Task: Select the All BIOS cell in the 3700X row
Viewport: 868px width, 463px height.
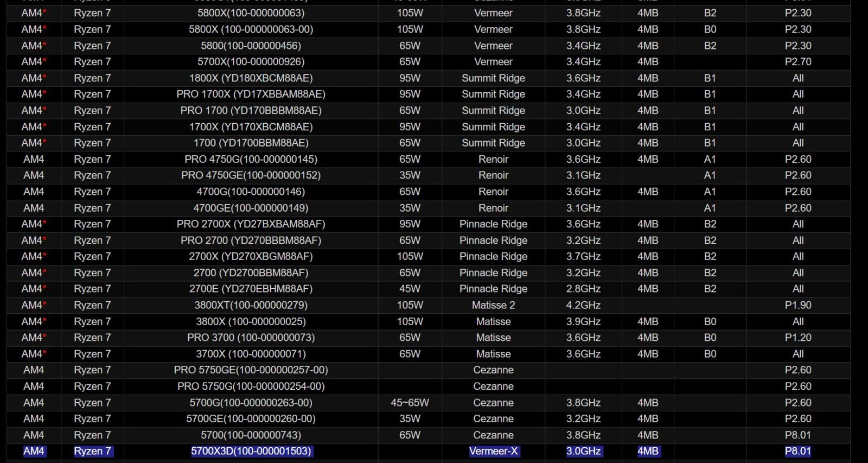Action: 798,353
